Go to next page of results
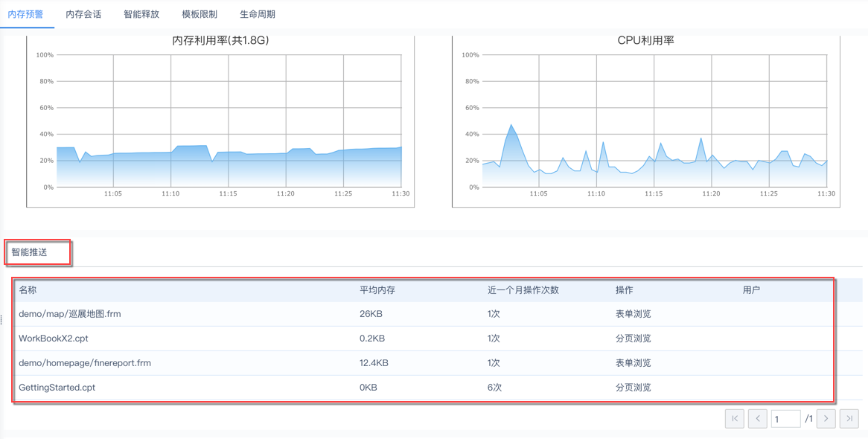868x439 pixels. click(x=826, y=418)
